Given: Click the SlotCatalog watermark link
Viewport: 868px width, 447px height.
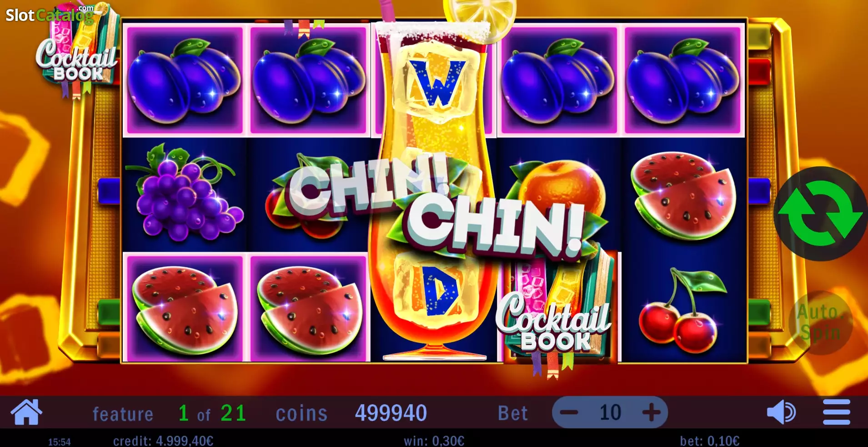Looking at the screenshot, I should coord(50,15).
